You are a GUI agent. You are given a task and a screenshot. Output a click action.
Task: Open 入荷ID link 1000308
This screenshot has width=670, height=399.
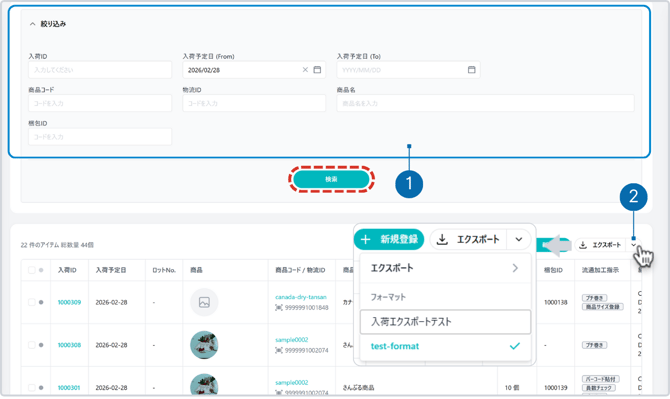69,345
